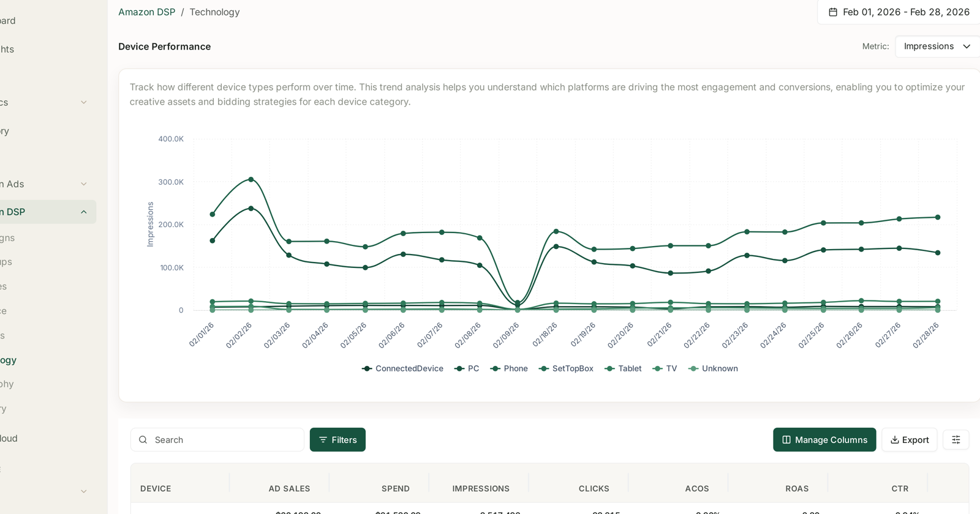The height and width of the screenshot is (514, 980).
Task: Toggle PC series in chart legend
Action: (467, 368)
